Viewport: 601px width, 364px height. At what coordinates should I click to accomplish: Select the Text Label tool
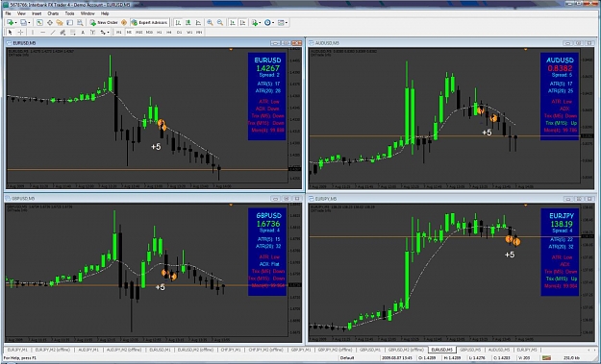92,33
